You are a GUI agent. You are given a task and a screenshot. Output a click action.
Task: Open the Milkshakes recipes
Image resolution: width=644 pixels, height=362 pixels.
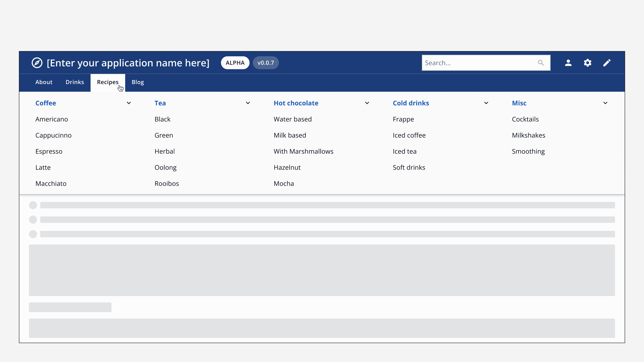[528, 135]
